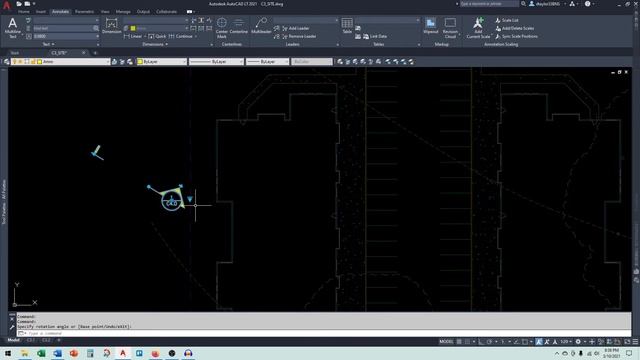Click the user account icon
Viewport: 640px width, 360px height.
[532, 4]
